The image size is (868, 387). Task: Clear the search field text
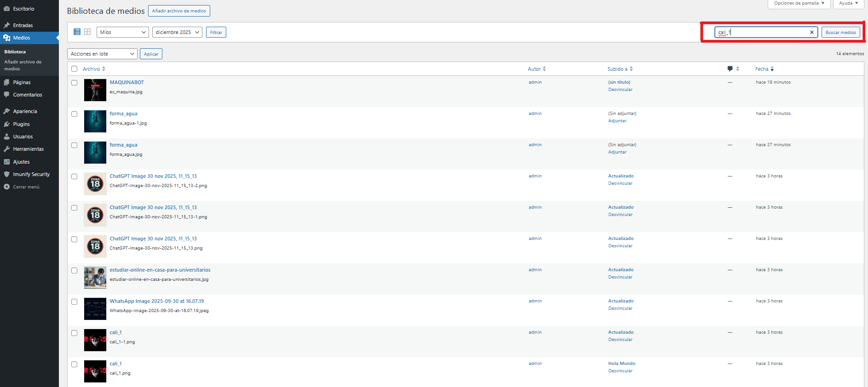pos(811,32)
